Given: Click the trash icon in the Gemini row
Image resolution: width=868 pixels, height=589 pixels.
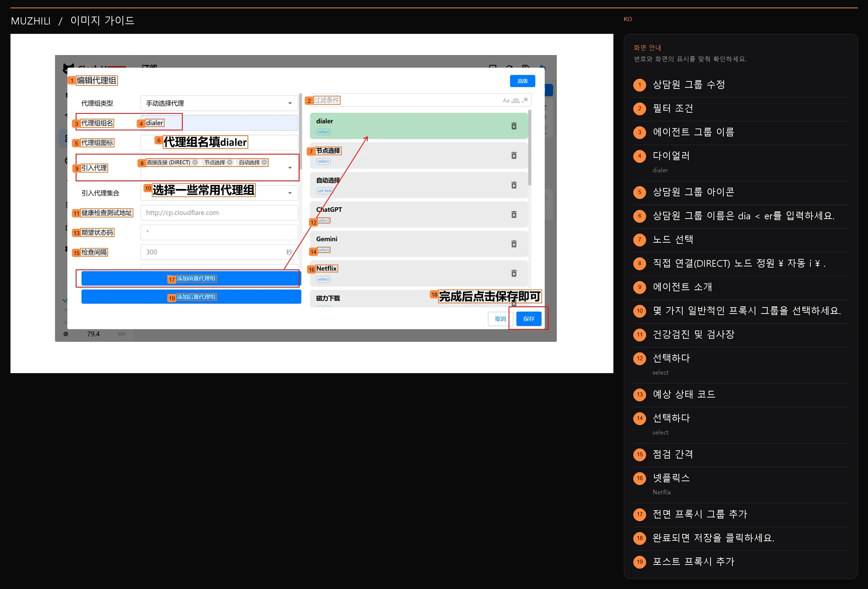Looking at the screenshot, I should [x=514, y=244].
